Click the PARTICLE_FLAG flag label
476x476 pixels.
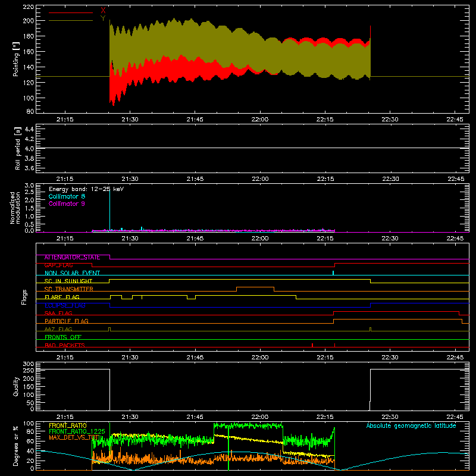point(67,321)
